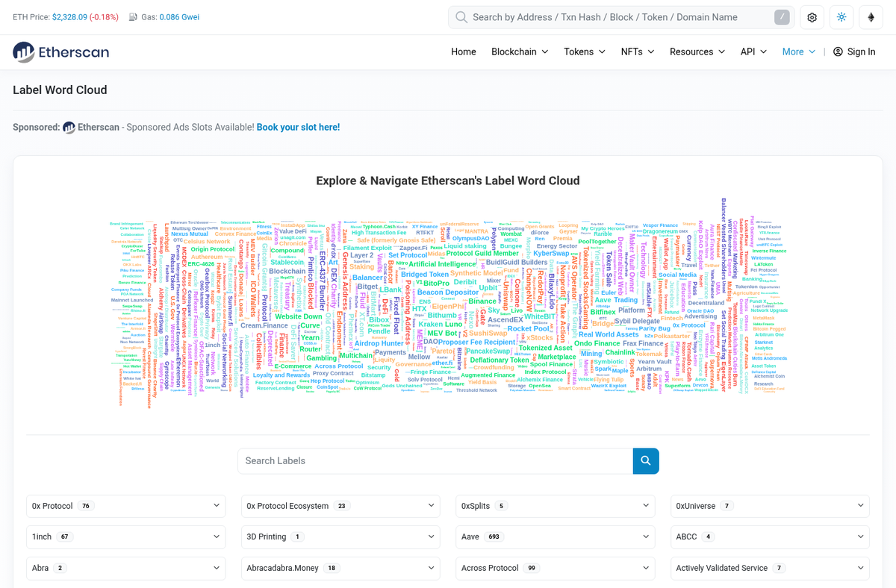896x588 pixels.
Task: Follow the "Book your slot here!" link
Action: (298, 128)
